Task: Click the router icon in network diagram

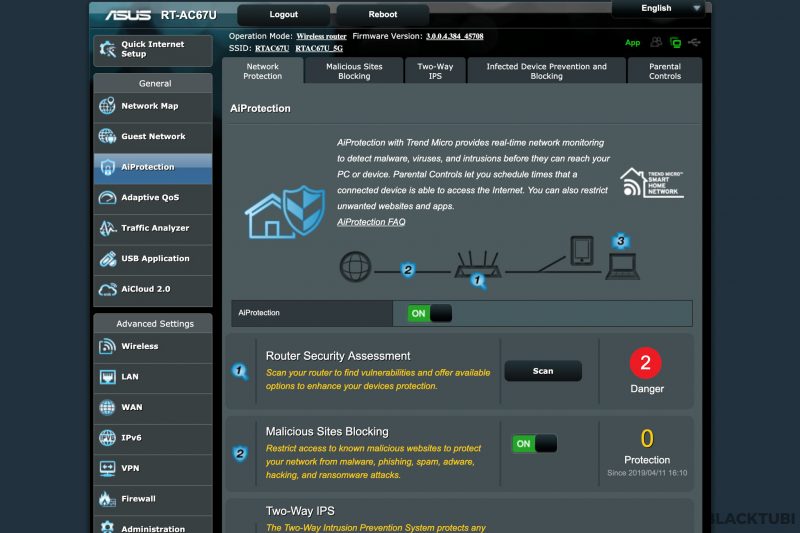Action: (x=478, y=264)
